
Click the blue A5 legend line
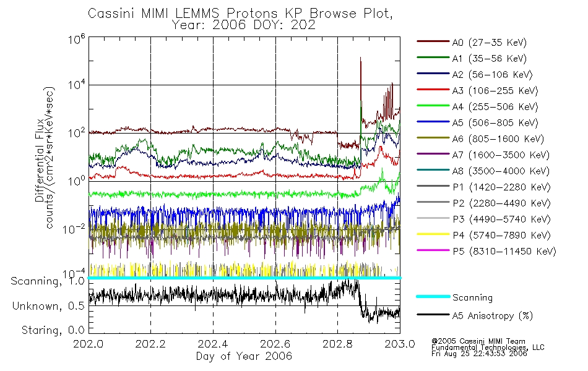click(x=433, y=122)
